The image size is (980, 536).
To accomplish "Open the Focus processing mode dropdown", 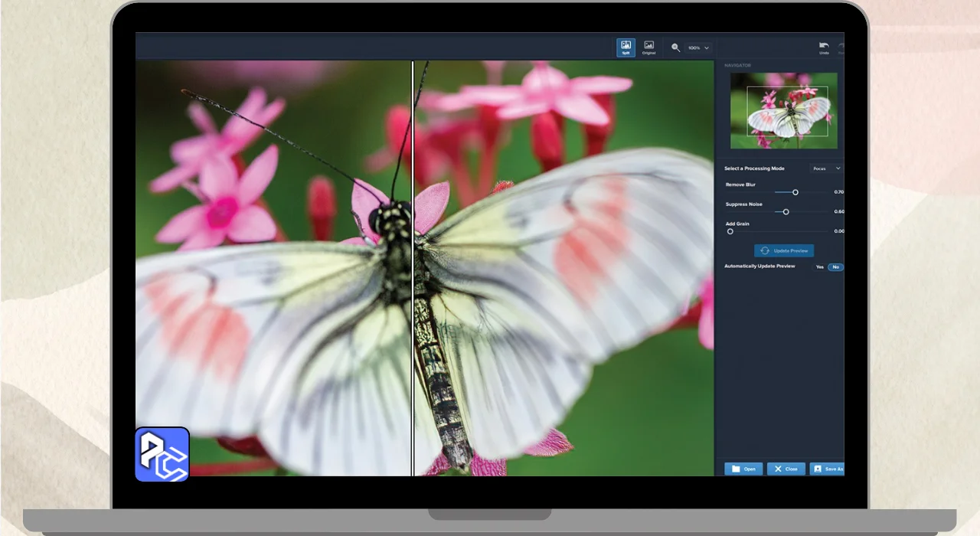I will pos(826,168).
